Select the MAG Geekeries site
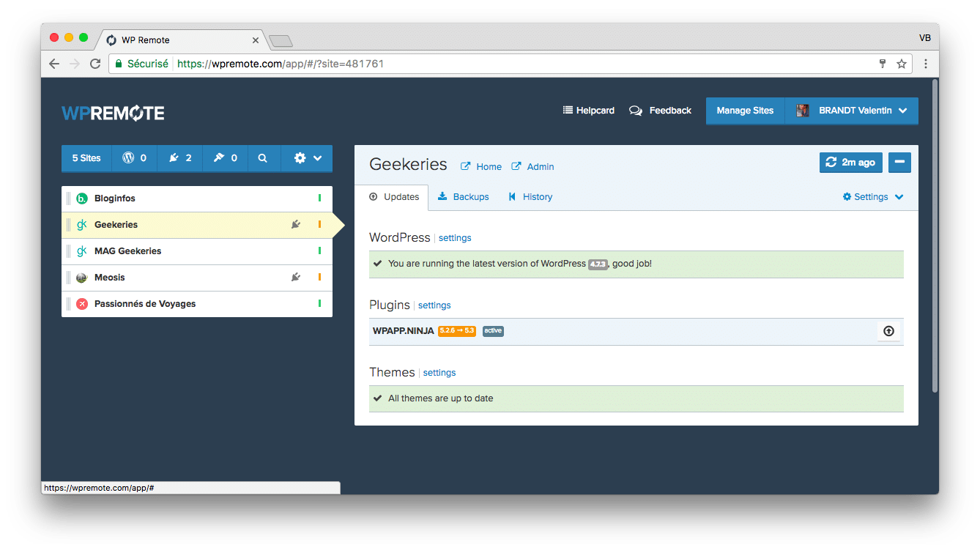 [197, 251]
